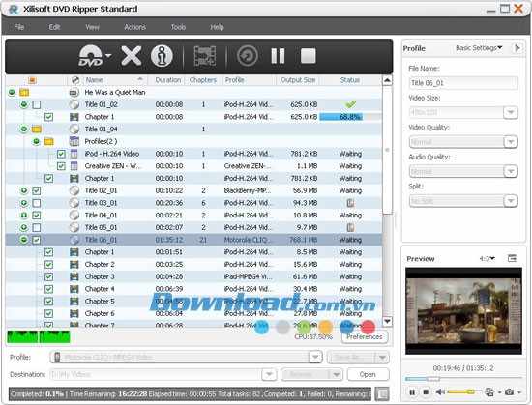Expand the Title 02_01 node
532x405 pixels.
pyautogui.click(x=24, y=190)
